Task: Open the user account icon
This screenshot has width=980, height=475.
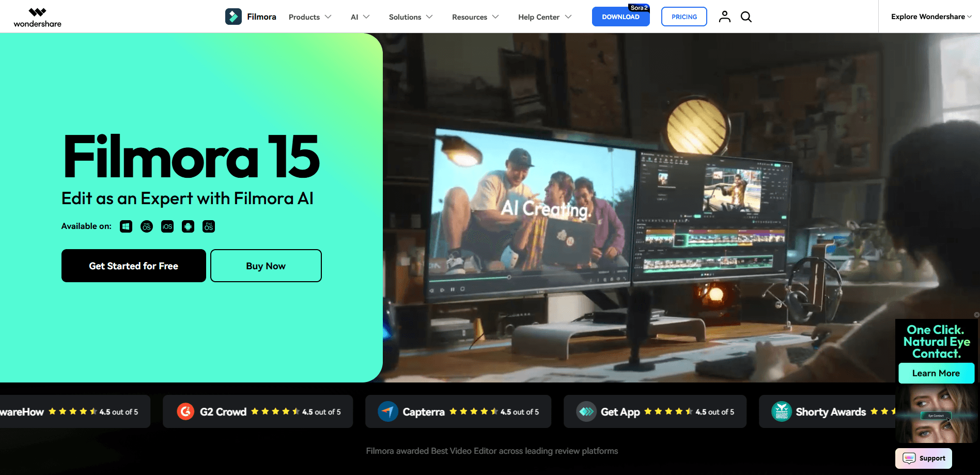Action: 725,17
